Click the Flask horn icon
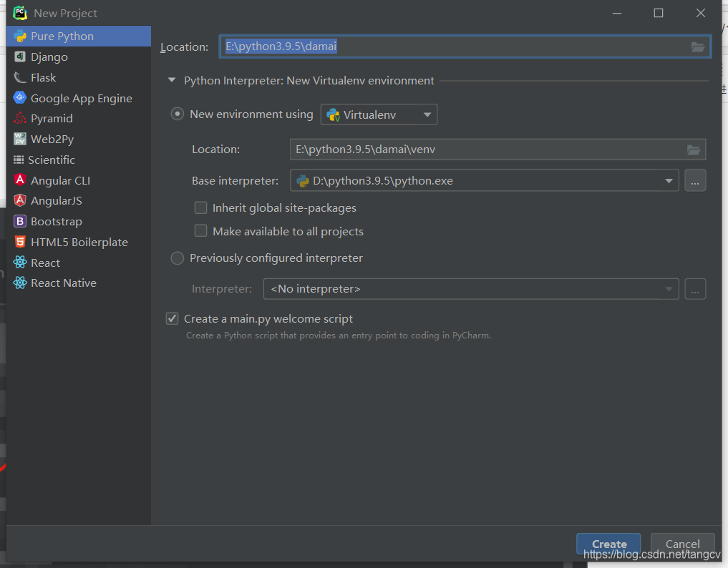728x568 pixels. [20, 77]
